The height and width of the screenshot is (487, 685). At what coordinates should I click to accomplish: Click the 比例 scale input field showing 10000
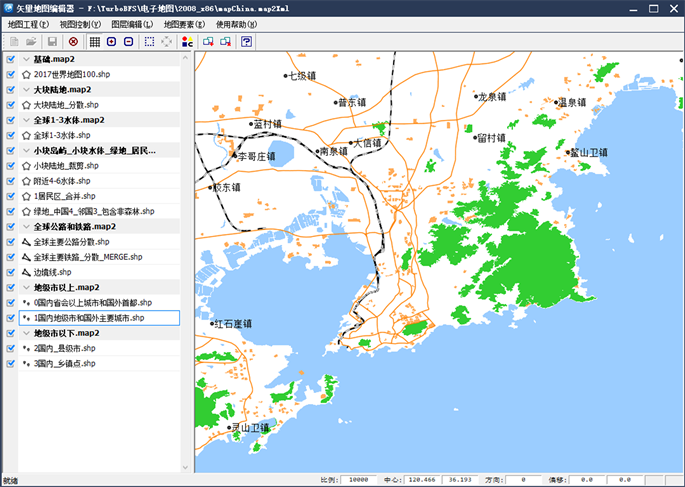[358, 480]
